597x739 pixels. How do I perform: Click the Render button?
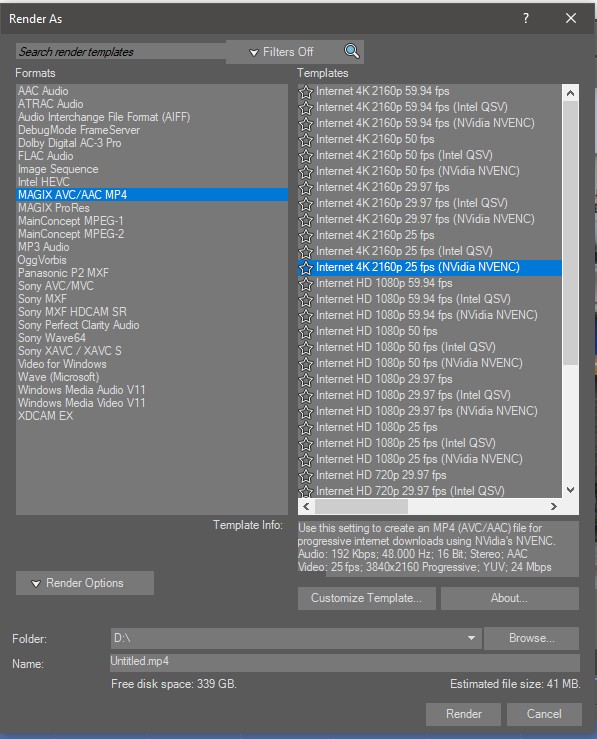(x=463, y=714)
